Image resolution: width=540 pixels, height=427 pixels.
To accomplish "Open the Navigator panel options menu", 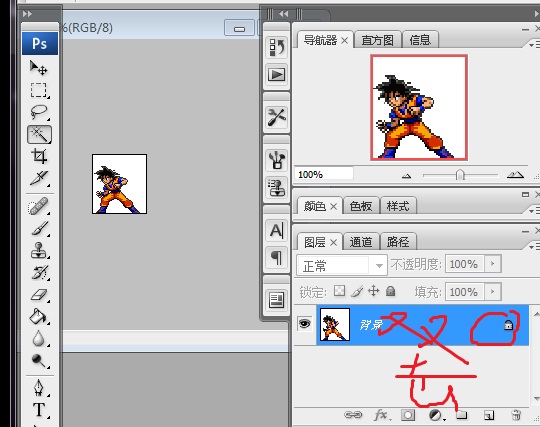I will (x=534, y=45).
